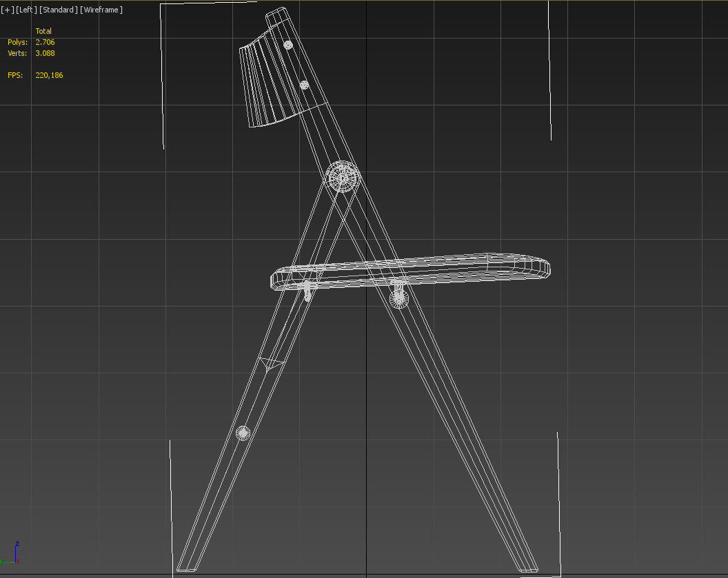Click the large pivot hinge of the chair
The width and height of the screenshot is (728, 578).
[342, 177]
